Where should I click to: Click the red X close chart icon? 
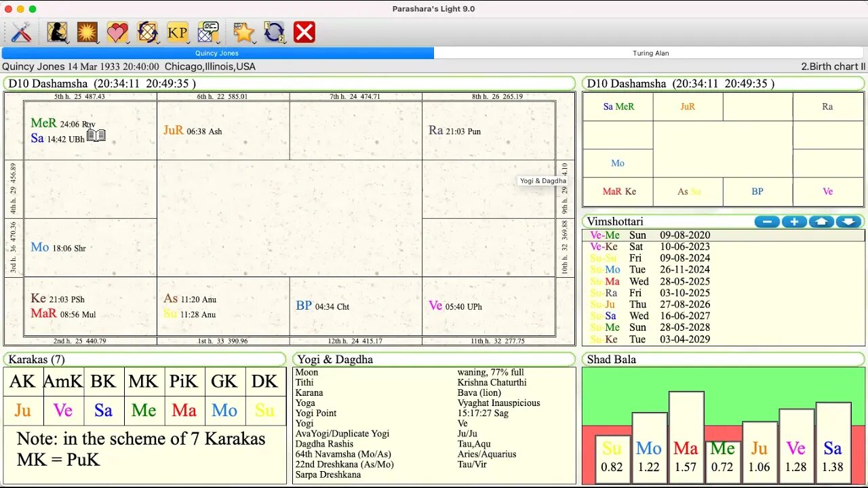[304, 32]
